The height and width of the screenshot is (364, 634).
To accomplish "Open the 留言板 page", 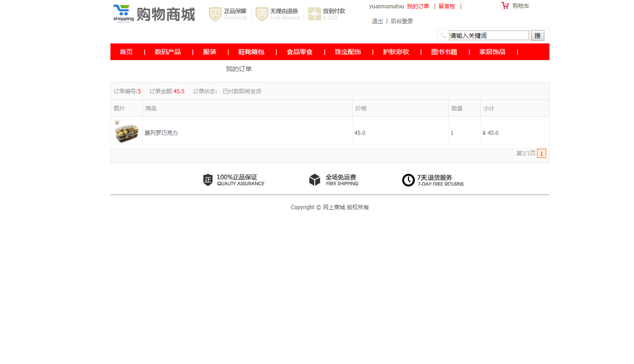I will (x=446, y=6).
